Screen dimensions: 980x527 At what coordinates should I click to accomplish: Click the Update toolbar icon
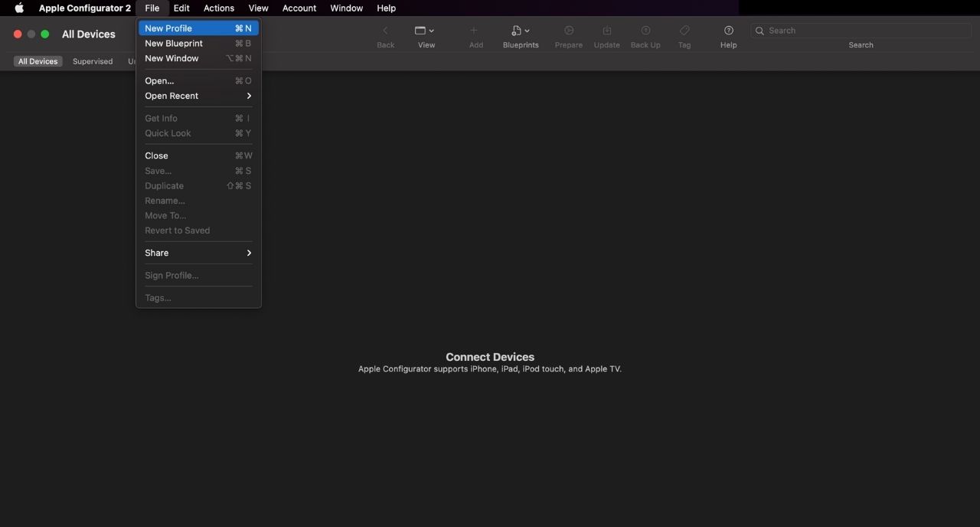pos(607,31)
